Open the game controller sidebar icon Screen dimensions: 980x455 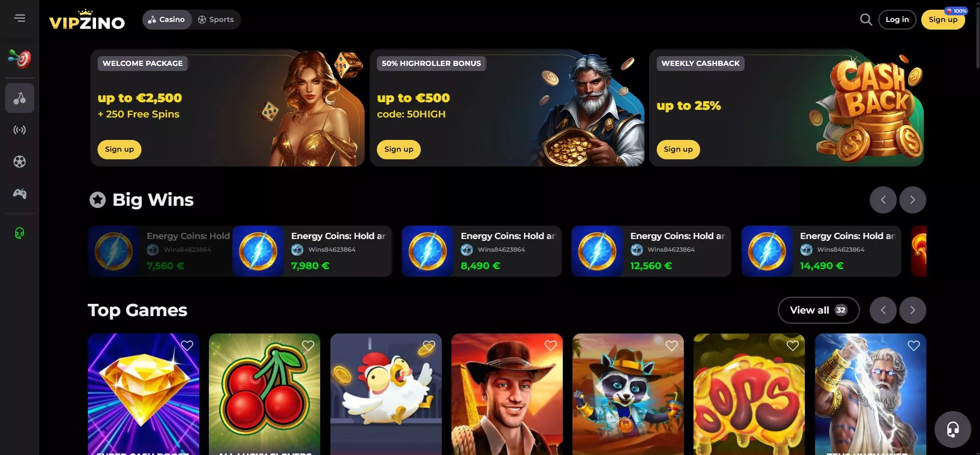pos(19,194)
